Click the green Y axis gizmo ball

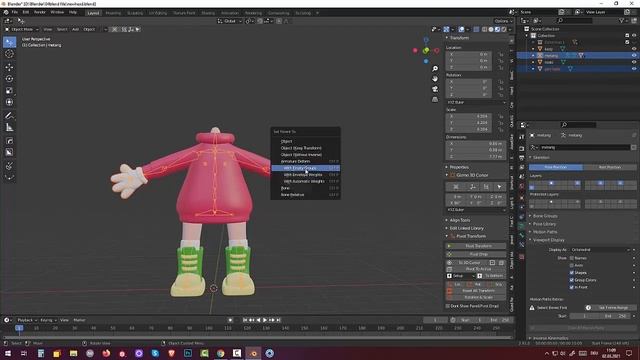(x=426, y=51)
